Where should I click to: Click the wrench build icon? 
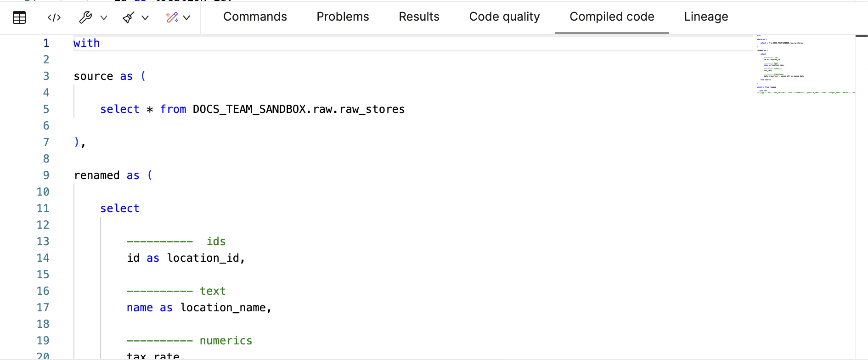pos(86,17)
